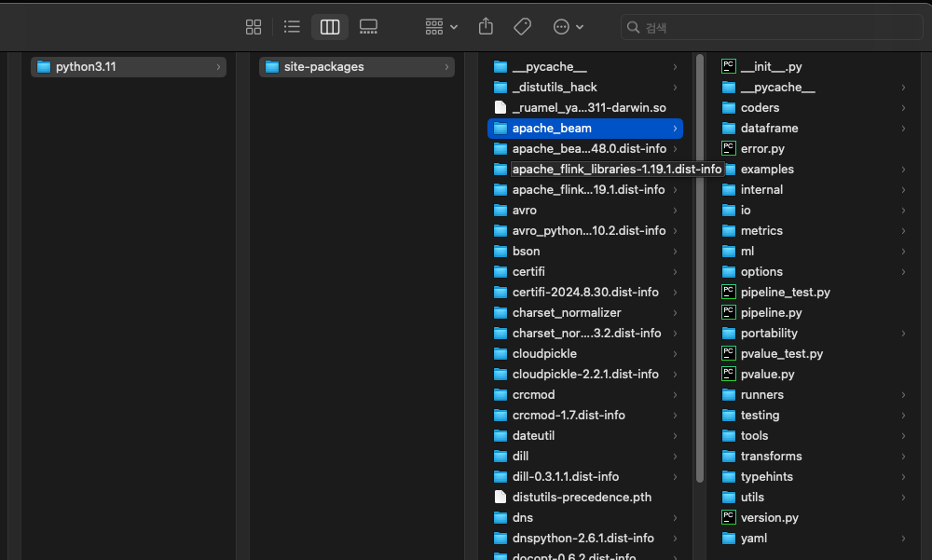The height and width of the screenshot is (560, 932).
Task: Open the portability folder
Action: click(x=813, y=334)
